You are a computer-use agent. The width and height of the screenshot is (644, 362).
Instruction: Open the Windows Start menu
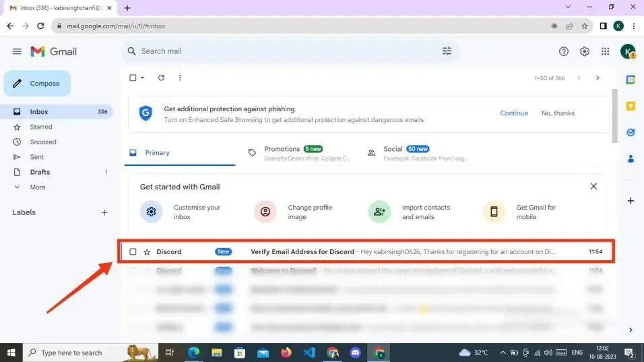point(11,353)
